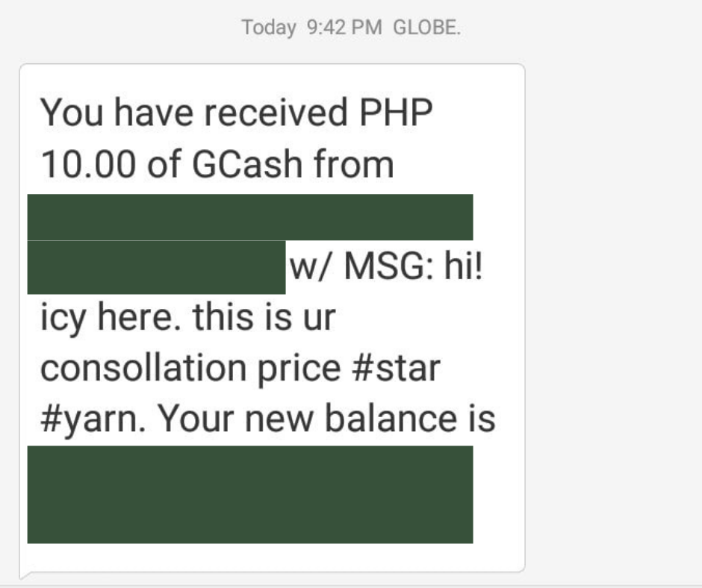Tap the 'this is ur' text
The height and width of the screenshot is (588, 702).
[x=264, y=317]
